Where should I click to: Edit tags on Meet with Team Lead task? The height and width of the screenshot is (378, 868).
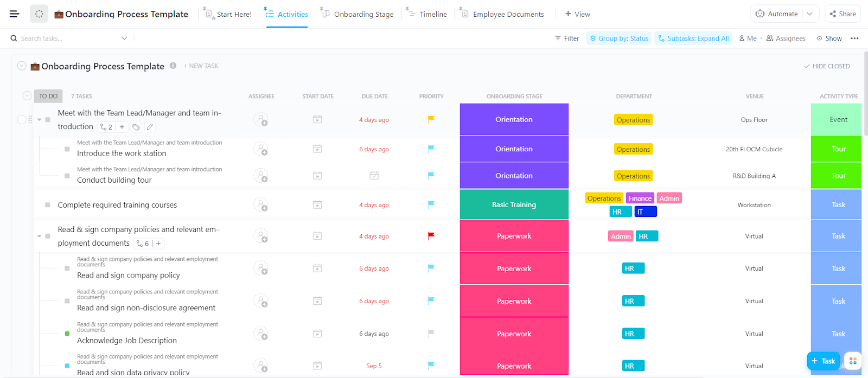[x=136, y=127]
